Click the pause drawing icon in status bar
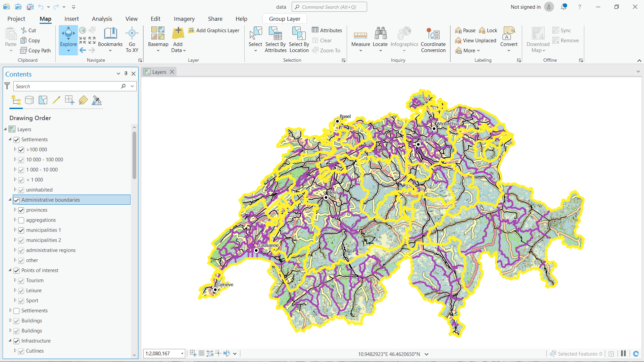This screenshot has width=644, height=362. [x=623, y=354]
